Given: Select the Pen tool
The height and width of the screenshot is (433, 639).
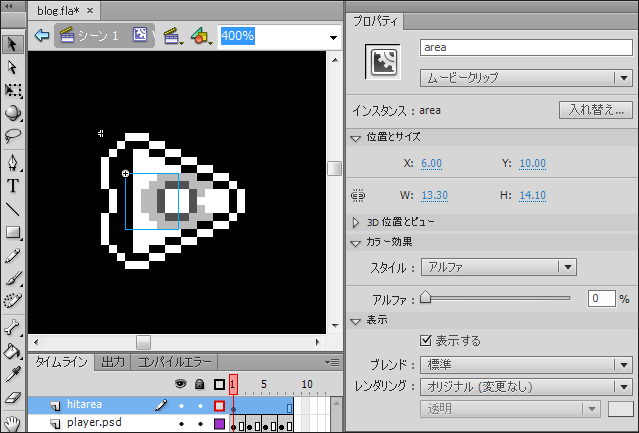Looking at the screenshot, I should point(13,162).
